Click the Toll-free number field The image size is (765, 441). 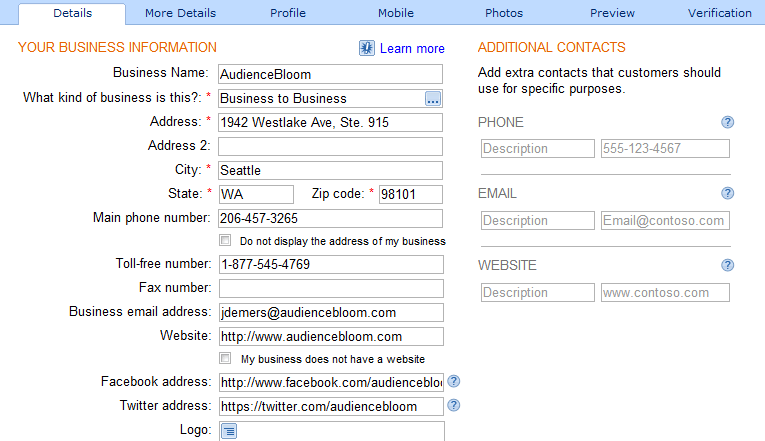click(331, 264)
